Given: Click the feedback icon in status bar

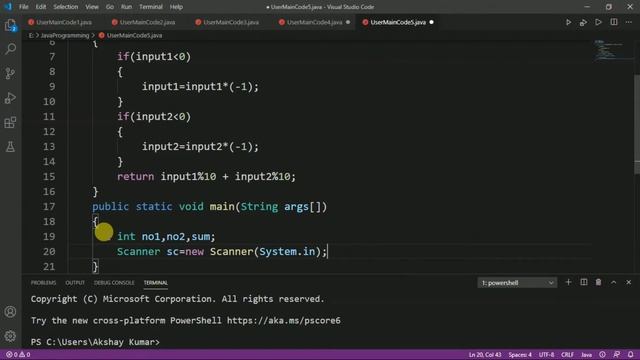Looking at the screenshot, I should point(617,355).
